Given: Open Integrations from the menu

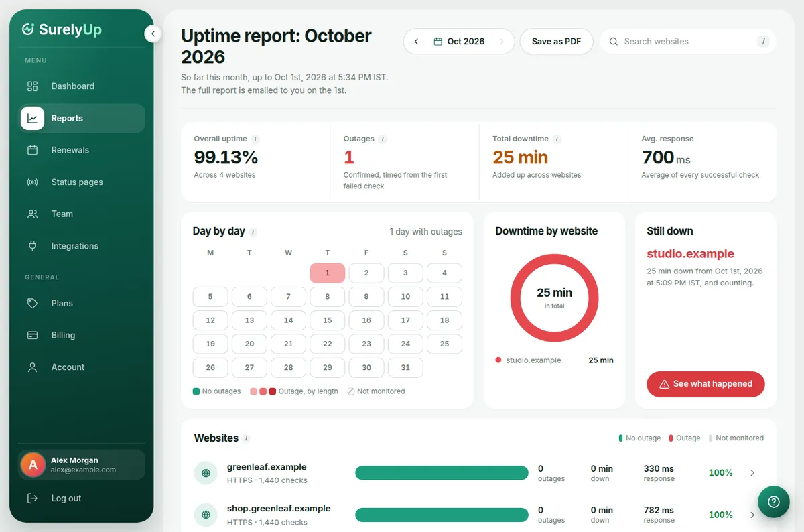Looking at the screenshot, I should (82, 246).
